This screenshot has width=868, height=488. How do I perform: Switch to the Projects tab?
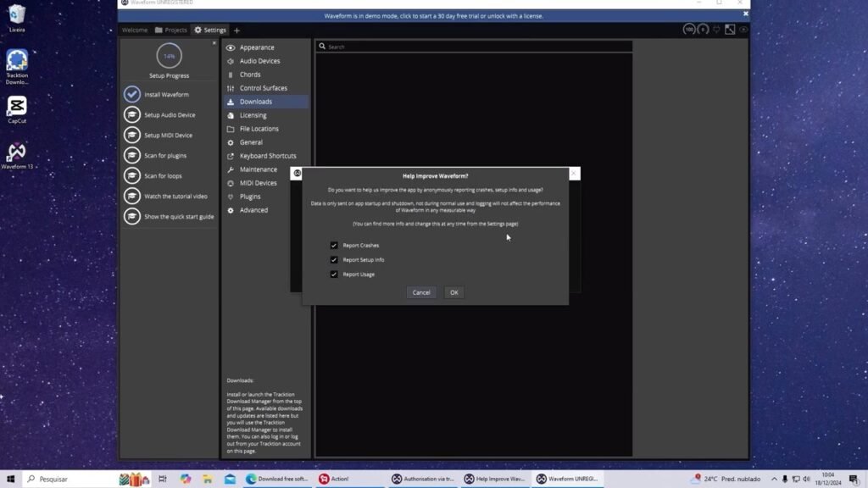[x=171, y=30]
